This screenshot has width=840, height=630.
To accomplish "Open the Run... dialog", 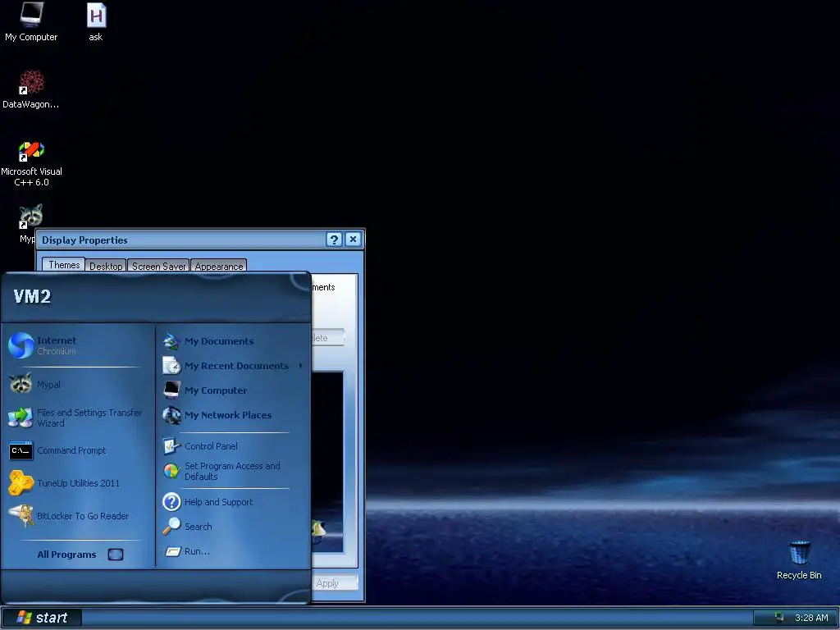I will 231,551.
